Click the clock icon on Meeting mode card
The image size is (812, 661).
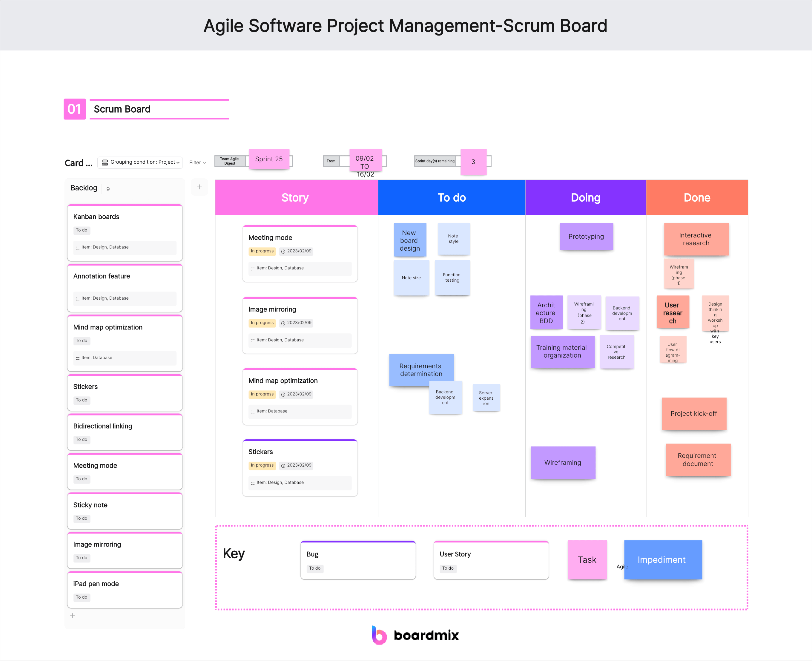283,251
